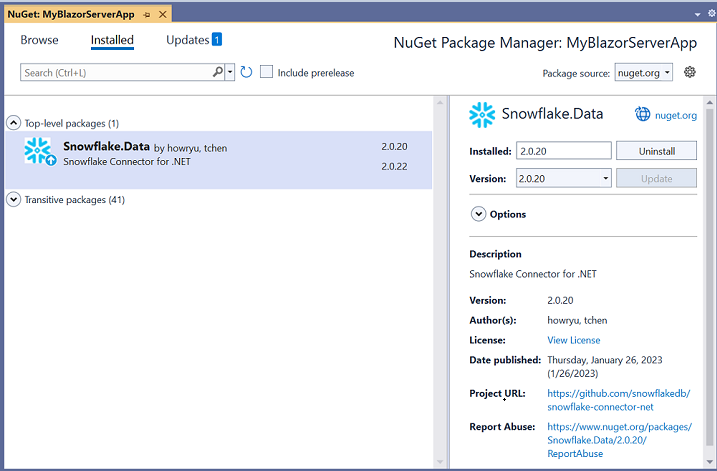Click the Author(s) value howryu, tchen

[x=577, y=321]
